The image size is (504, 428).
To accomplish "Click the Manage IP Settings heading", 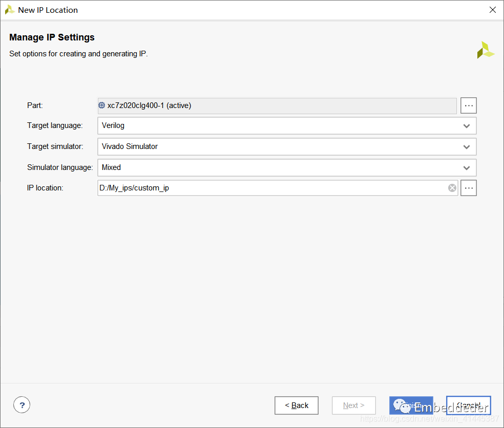I will click(52, 37).
